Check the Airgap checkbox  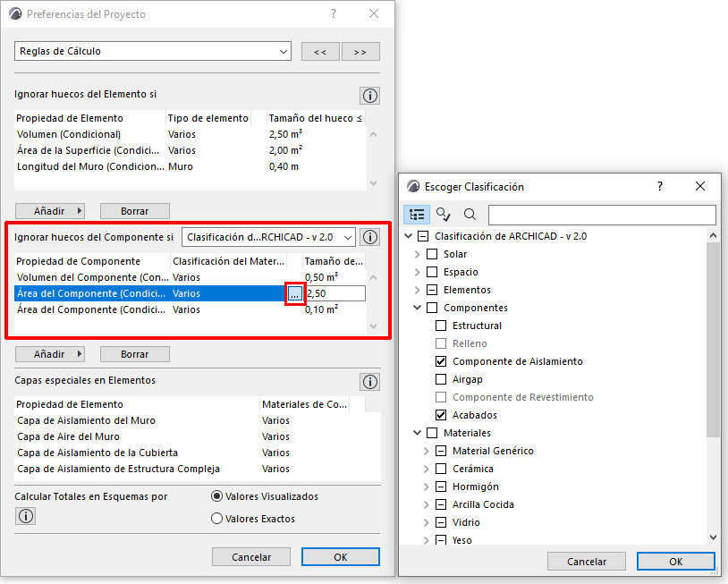pos(441,379)
